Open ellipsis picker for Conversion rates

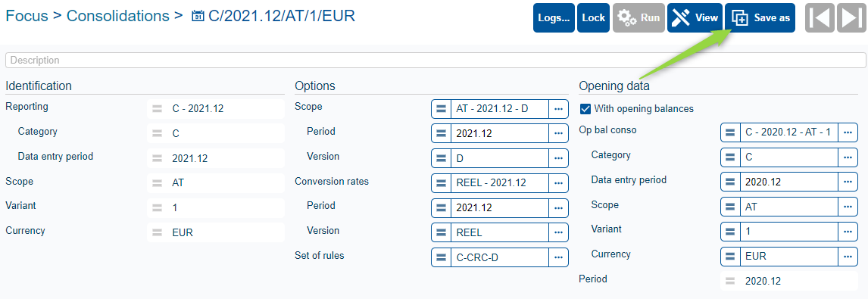pyautogui.click(x=558, y=182)
